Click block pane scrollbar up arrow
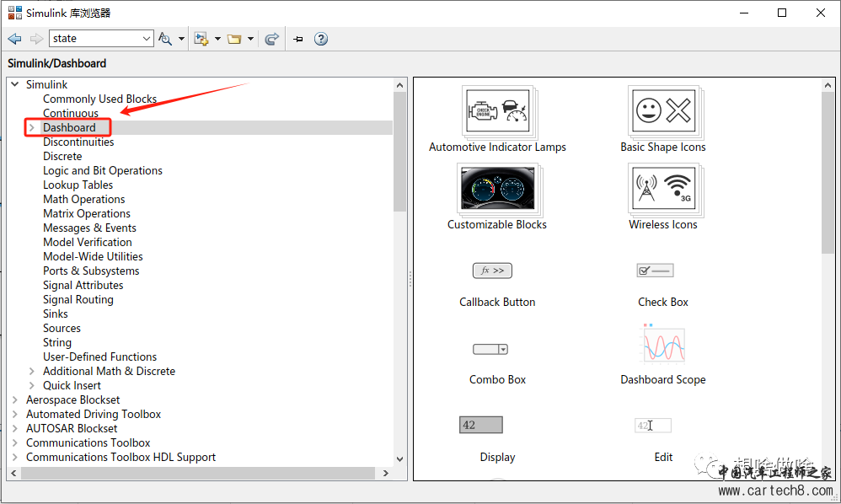The height and width of the screenshot is (504, 841). 828,85
